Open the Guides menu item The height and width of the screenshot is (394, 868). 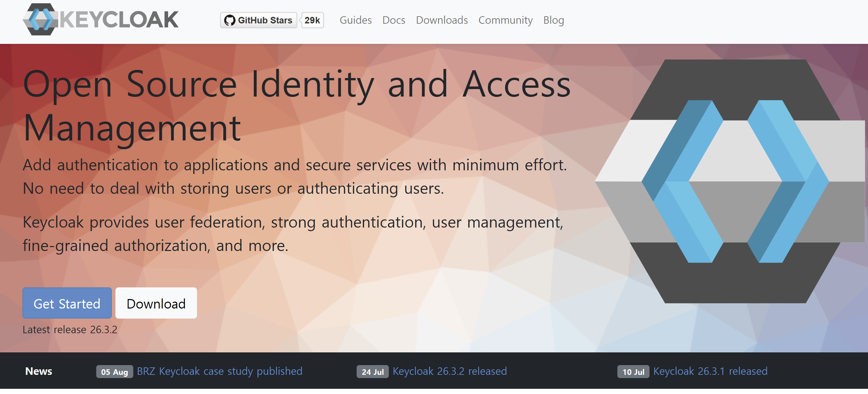pos(355,20)
